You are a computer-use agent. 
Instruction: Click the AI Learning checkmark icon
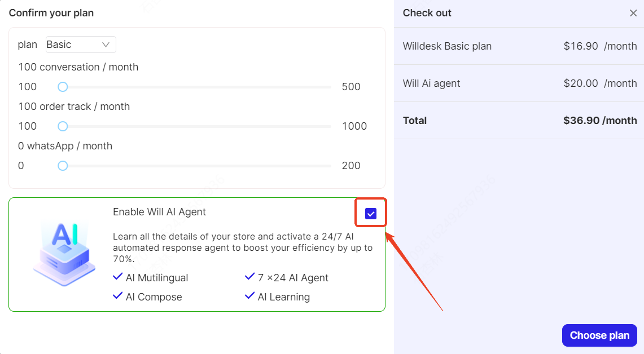point(249,296)
